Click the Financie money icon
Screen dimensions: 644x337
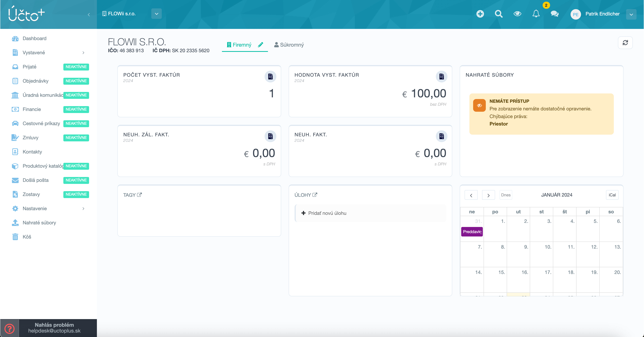click(15, 109)
